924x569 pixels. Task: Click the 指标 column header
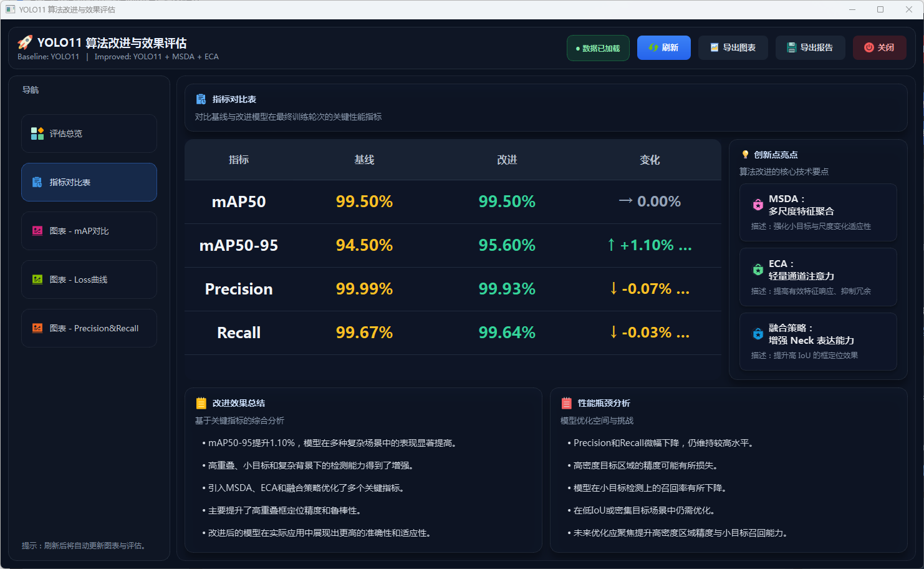(x=239, y=160)
